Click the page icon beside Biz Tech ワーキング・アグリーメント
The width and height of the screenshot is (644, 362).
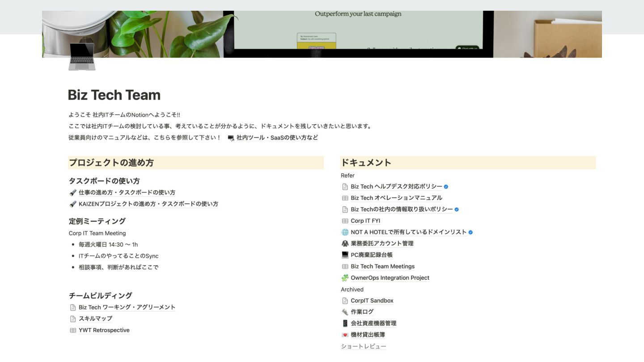[73, 307]
